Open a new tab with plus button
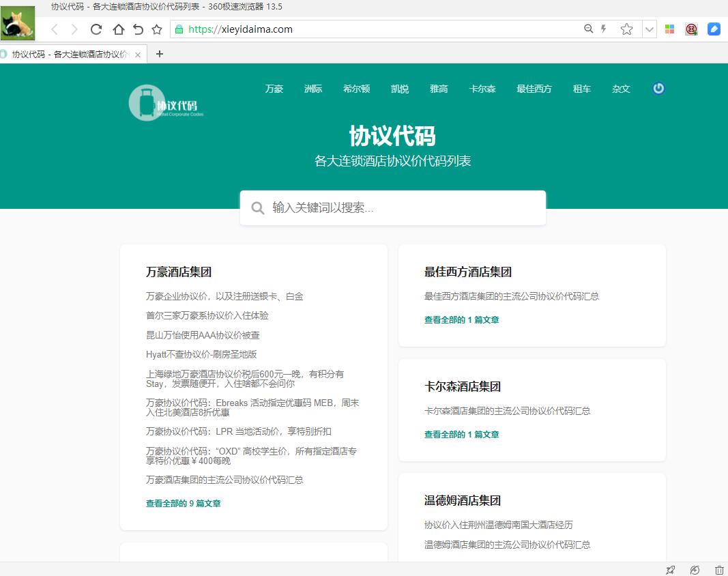The image size is (728, 576). point(159,54)
